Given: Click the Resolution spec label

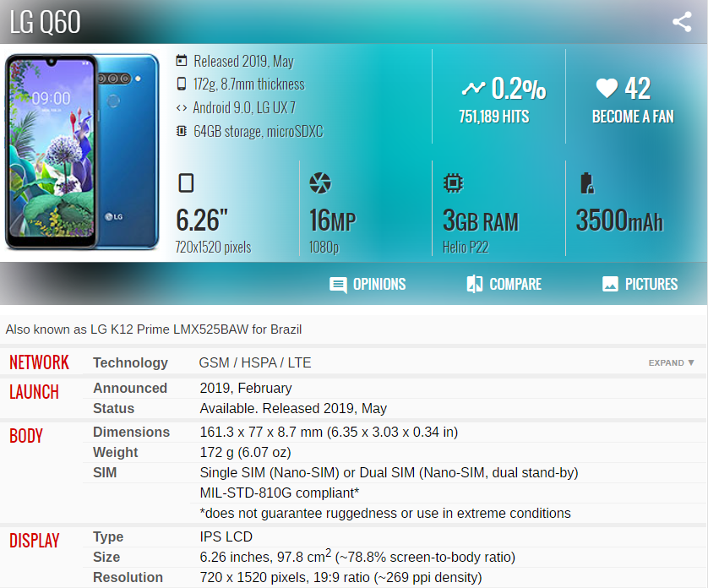Looking at the screenshot, I should pos(128,577).
